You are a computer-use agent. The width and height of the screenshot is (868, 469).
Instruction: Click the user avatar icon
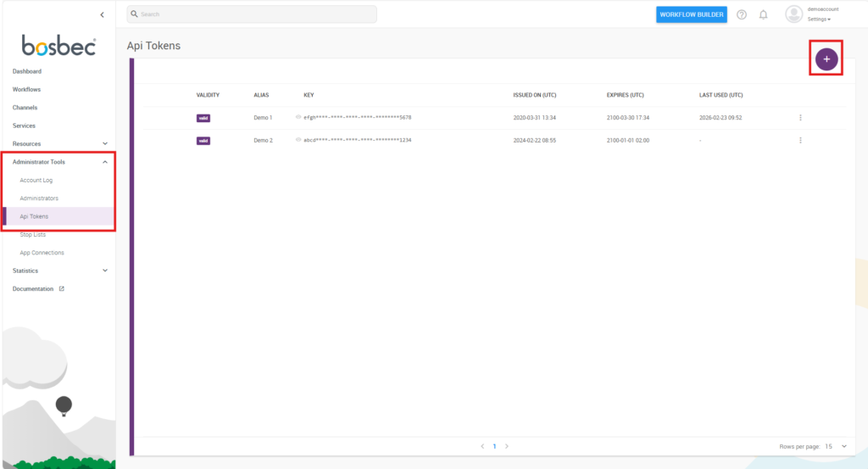coord(793,14)
